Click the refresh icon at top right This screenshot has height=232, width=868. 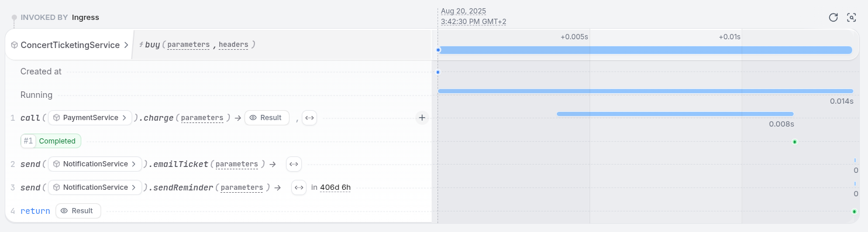pyautogui.click(x=833, y=17)
